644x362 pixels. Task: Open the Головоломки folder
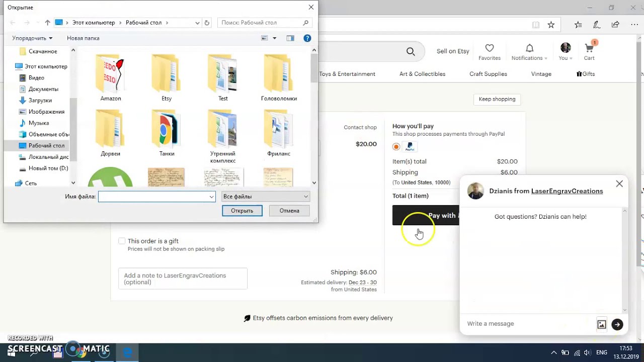pos(279,78)
